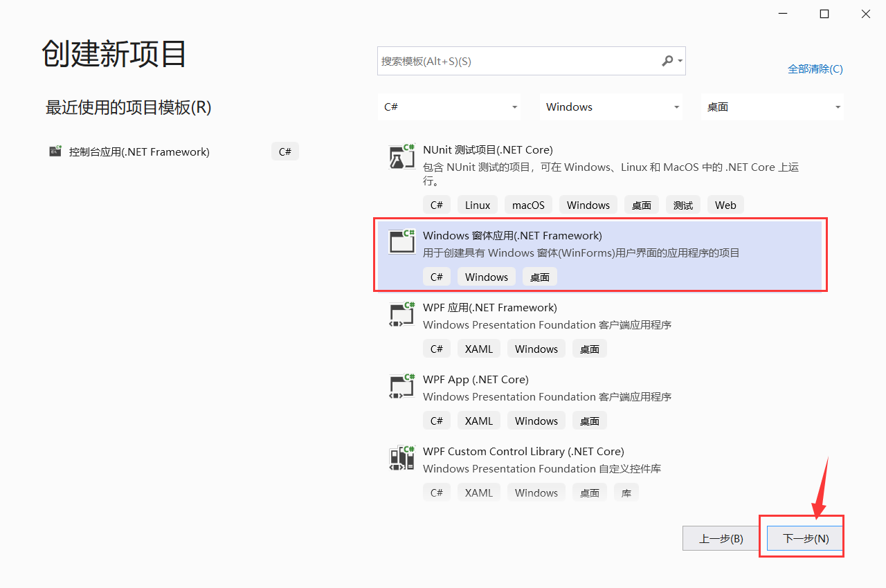Open the 桌面 project type filter dropdown
886x588 pixels.
[x=772, y=107]
